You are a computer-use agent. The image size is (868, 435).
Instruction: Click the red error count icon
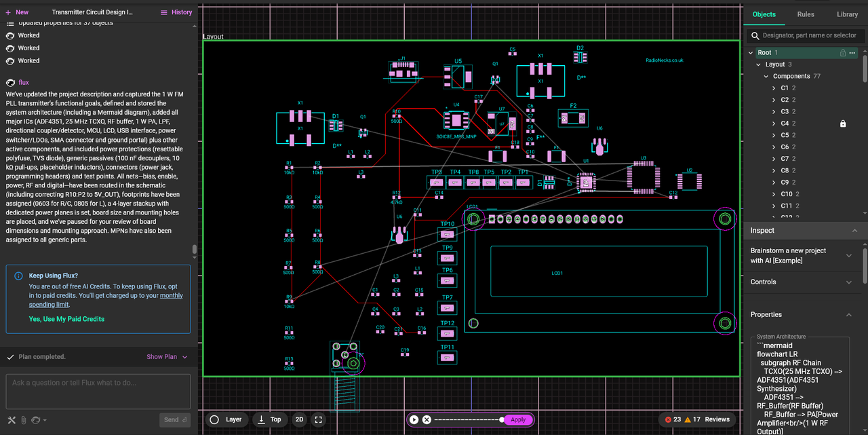click(668, 419)
